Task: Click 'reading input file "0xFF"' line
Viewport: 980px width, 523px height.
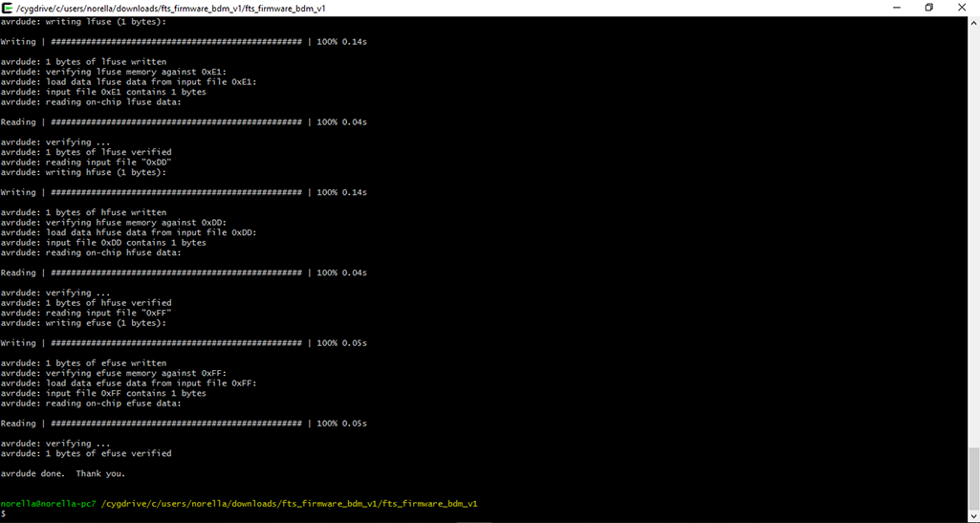Action: 86,313
